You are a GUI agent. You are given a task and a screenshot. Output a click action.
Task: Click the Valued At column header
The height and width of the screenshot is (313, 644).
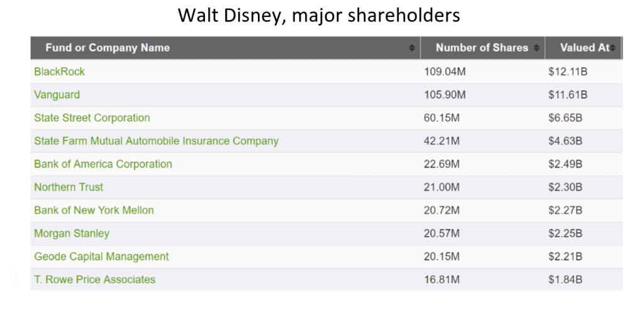583,48
